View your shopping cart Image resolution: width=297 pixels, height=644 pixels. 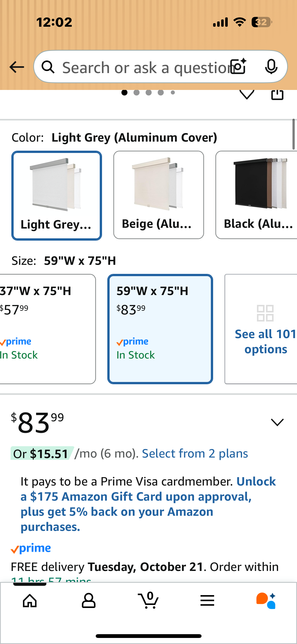[x=148, y=601]
